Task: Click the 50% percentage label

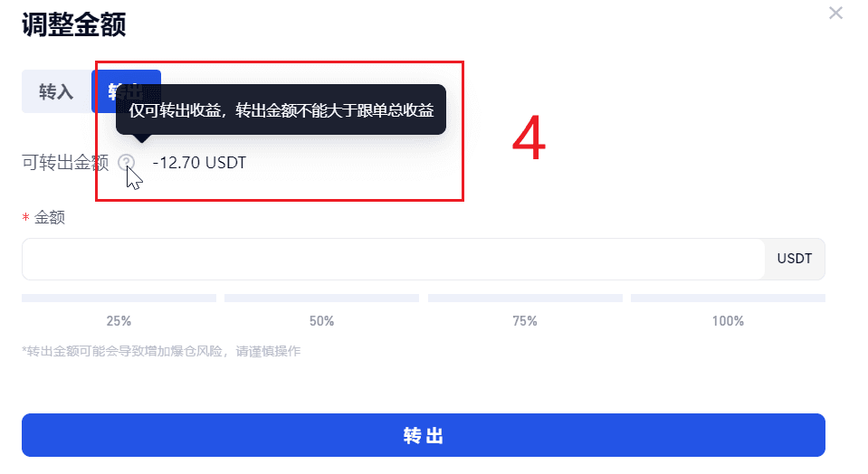Action: [x=321, y=321]
